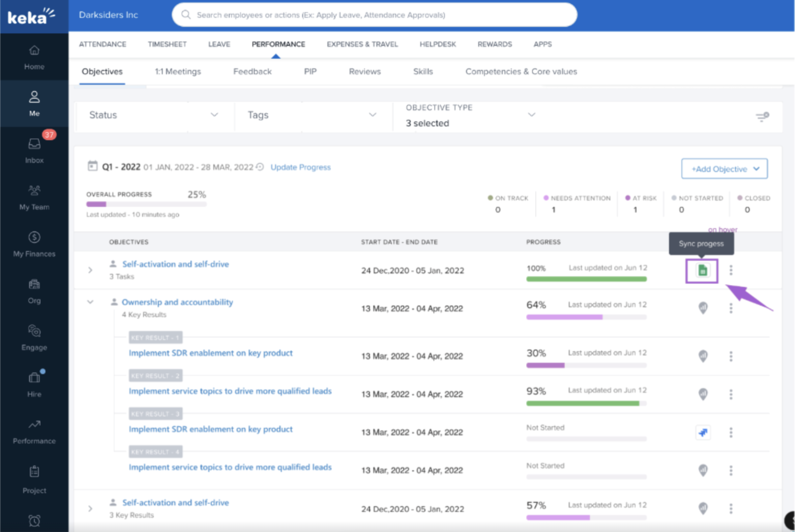Click the Jira sync icon on Key Result 3
Screen dimensions: 795x532
703,432
